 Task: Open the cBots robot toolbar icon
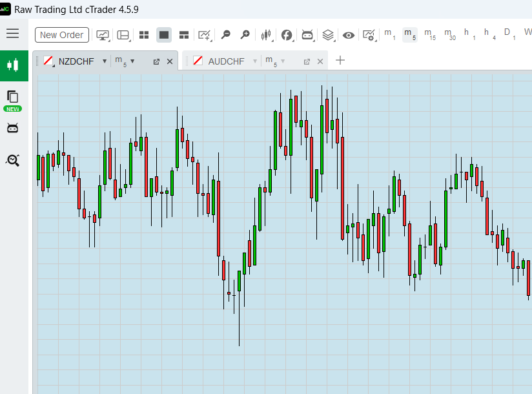pyautogui.click(x=307, y=35)
